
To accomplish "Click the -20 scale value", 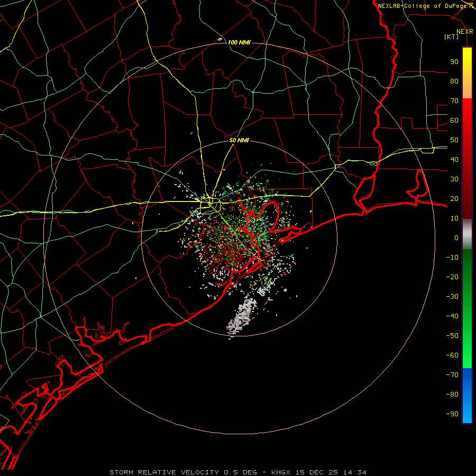I will 452,277.
